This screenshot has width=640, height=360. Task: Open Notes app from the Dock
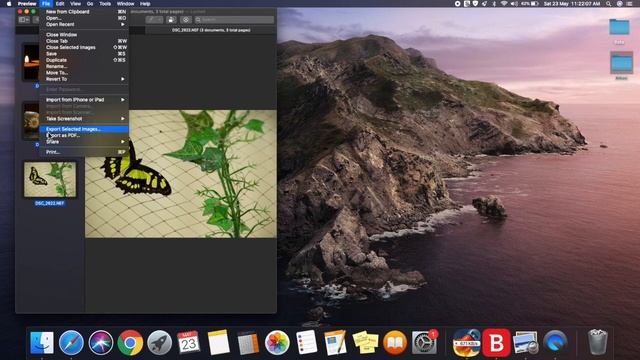tap(218, 342)
